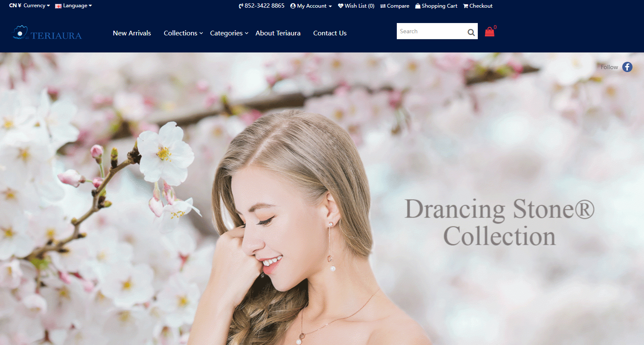The image size is (644, 345).
Task: Open the Language dropdown
Action: pos(73,6)
